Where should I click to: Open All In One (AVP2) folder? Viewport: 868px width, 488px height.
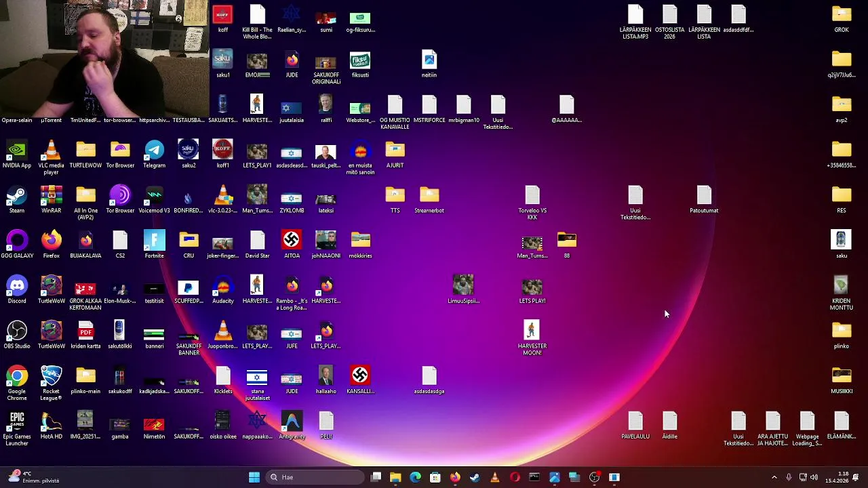coord(85,203)
